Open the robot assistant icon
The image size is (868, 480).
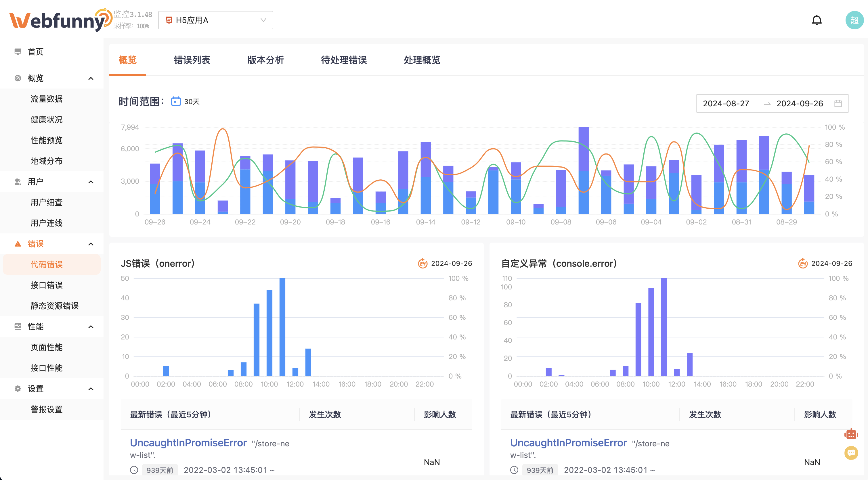click(851, 434)
